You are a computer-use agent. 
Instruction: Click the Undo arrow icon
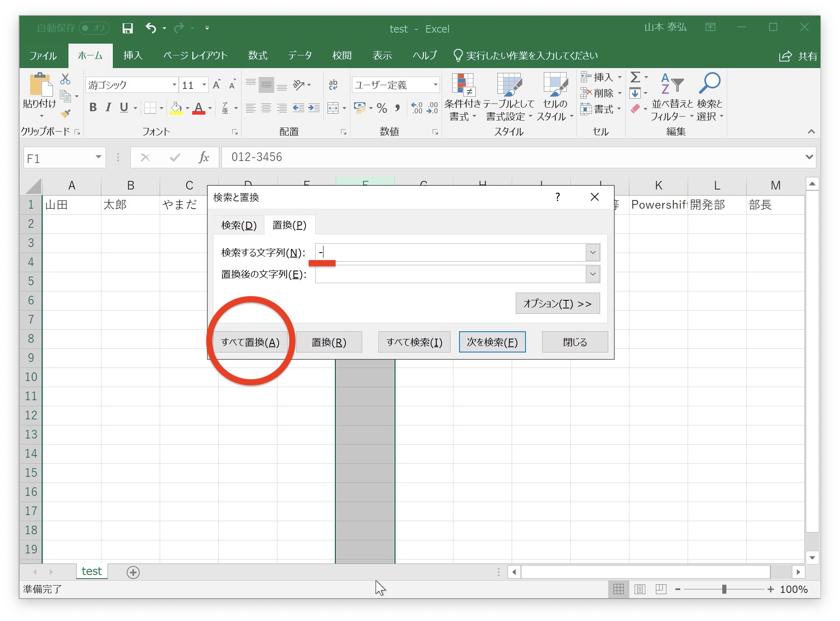pyautogui.click(x=151, y=28)
